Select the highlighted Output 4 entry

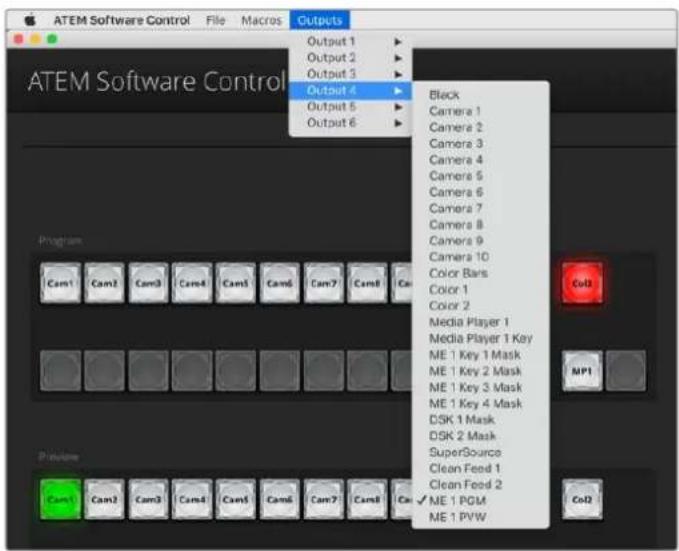pyautogui.click(x=350, y=91)
